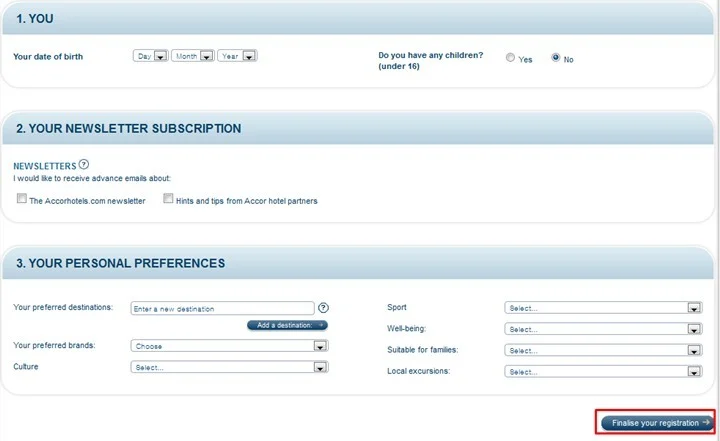Open the Well-being preference dropdown
Viewport: 720px width, 441px height.
[603, 329]
